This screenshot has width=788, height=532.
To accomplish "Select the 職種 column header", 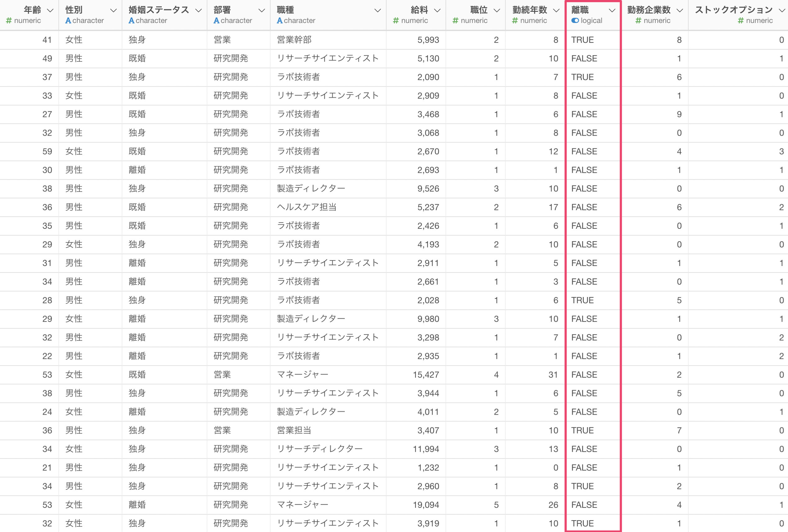I will [x=328, y=15].
